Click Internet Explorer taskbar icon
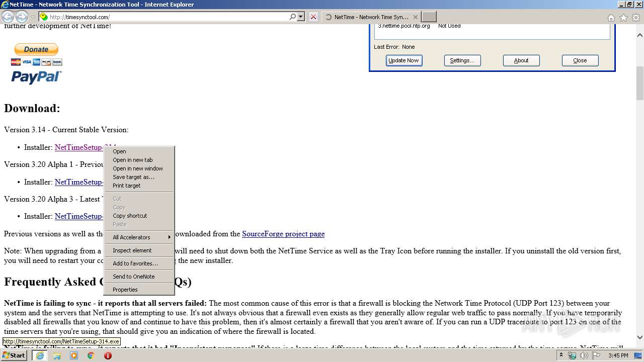This screenshot has height=362, width=644. point(39,355)
